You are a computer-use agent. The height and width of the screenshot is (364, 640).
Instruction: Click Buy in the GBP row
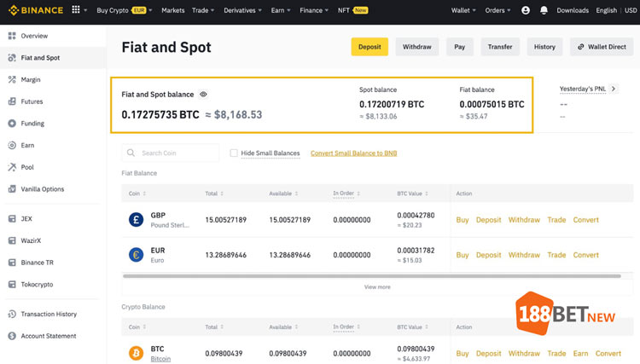(x=462, y=220)
